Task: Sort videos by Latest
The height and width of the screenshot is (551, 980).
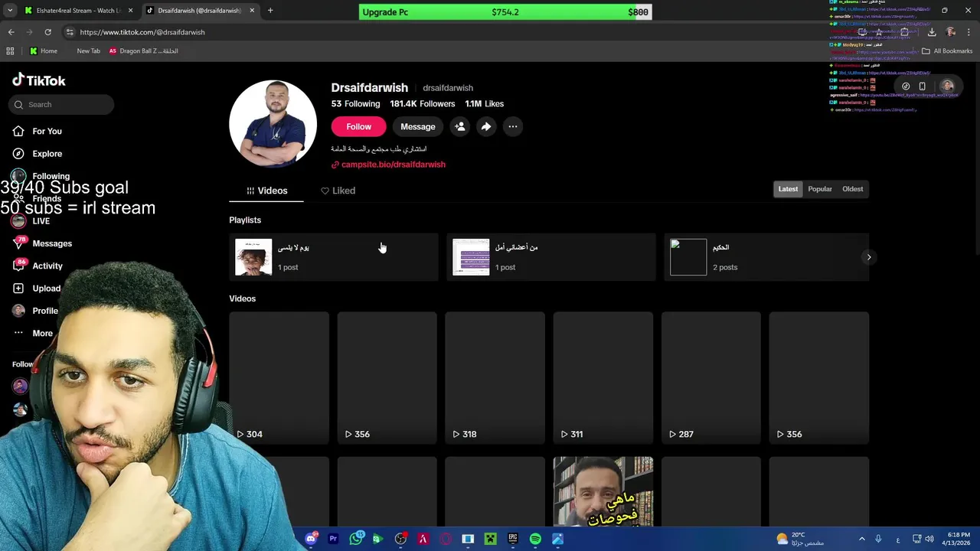Action: click(x=788, y=189)
